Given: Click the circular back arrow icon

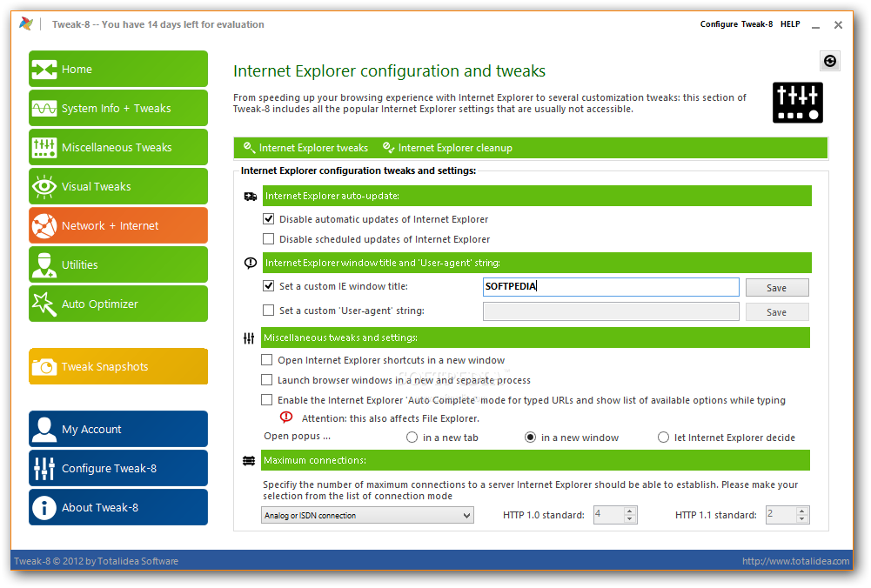Looking at the screenshot, I should pos(830,61).
